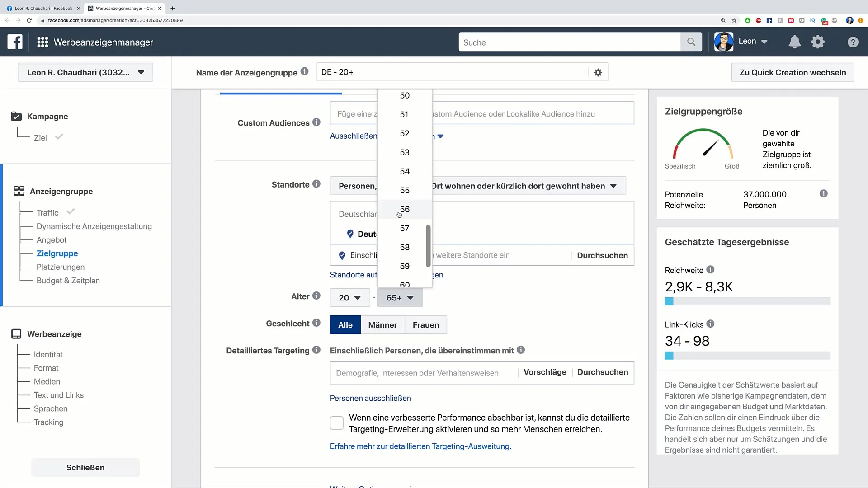Choose age 51 in the list
The height and width of the screenshot is (488, 868).
pyautogui.click(x=405, y=114)
